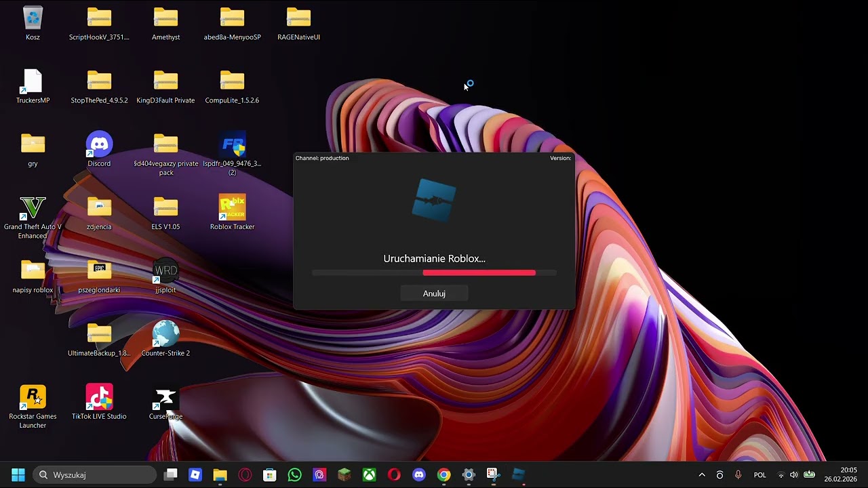Select the Counter-Strike 2 shortcut

coord(165,340)
